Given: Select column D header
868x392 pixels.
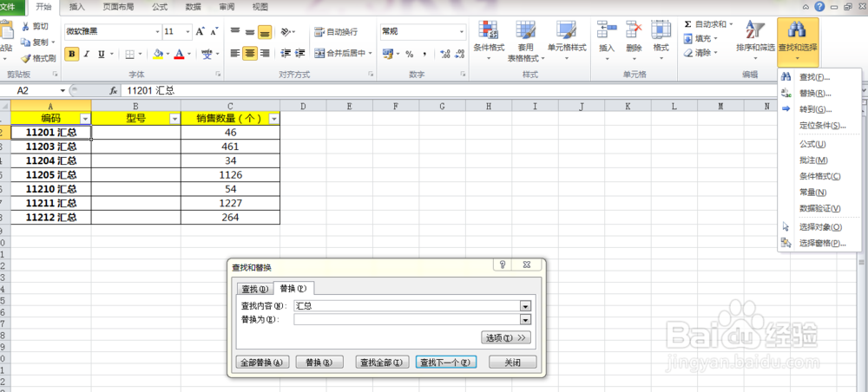Looking at the screenshot, I should [x=303, y=106].
